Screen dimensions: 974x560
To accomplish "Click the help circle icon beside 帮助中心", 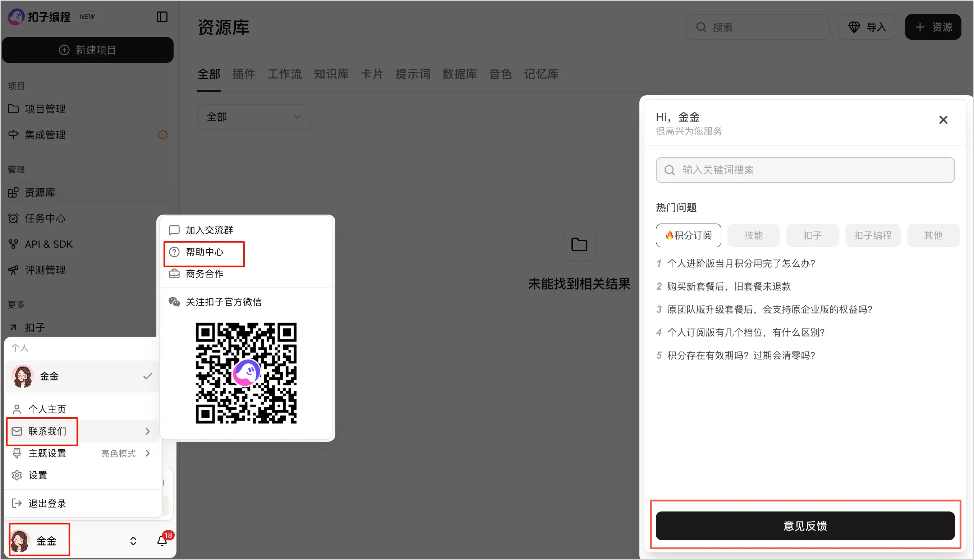I will pos(174,252).
